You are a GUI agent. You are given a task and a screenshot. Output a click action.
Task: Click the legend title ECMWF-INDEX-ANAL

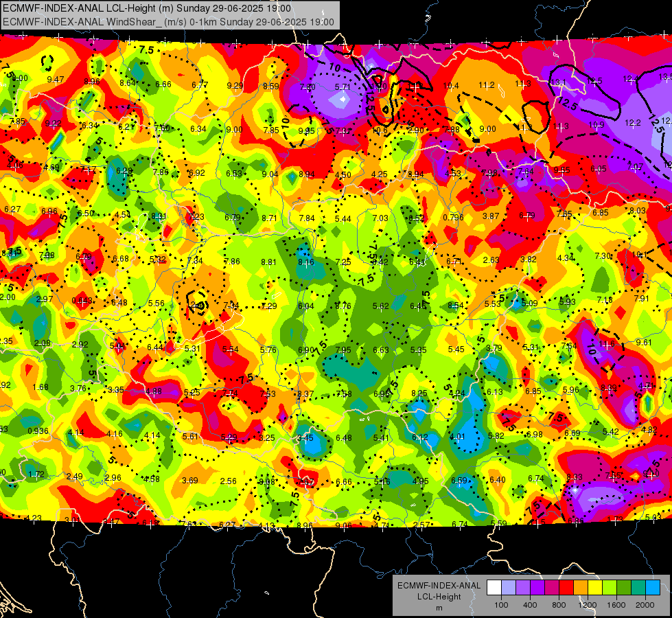[439, 586]
